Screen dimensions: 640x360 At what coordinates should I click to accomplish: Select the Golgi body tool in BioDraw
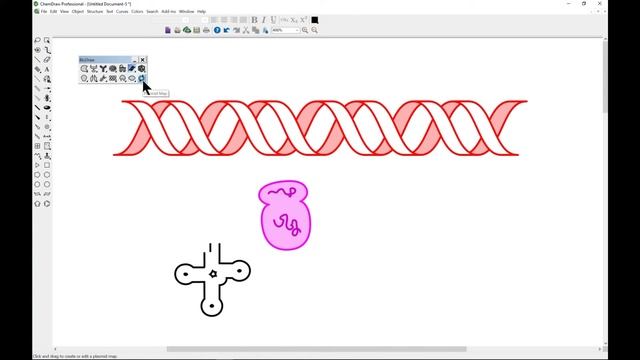coord(122,69)
